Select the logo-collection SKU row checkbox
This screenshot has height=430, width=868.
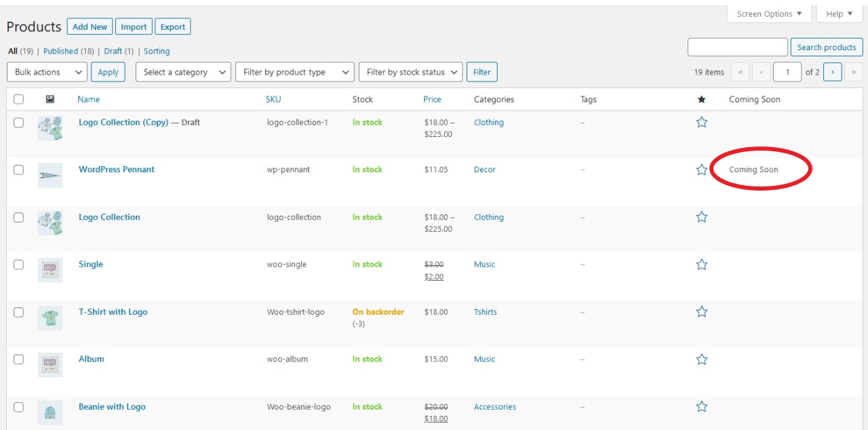click(x=18, y=218)
